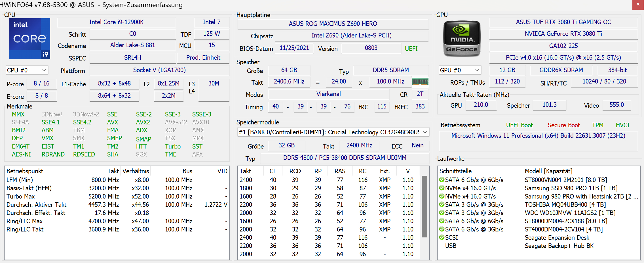
Task: Click the HVCI indicator
Action: (622, 125)
